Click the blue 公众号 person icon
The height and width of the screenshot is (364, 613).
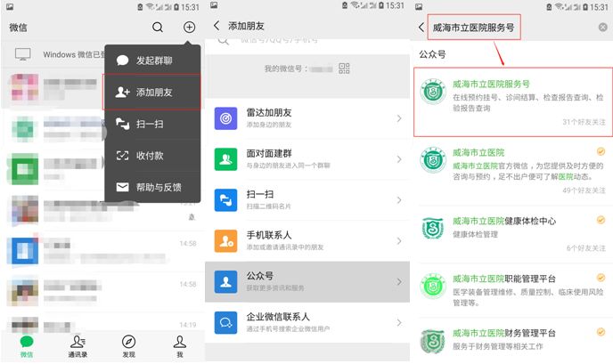coord(225,281)
